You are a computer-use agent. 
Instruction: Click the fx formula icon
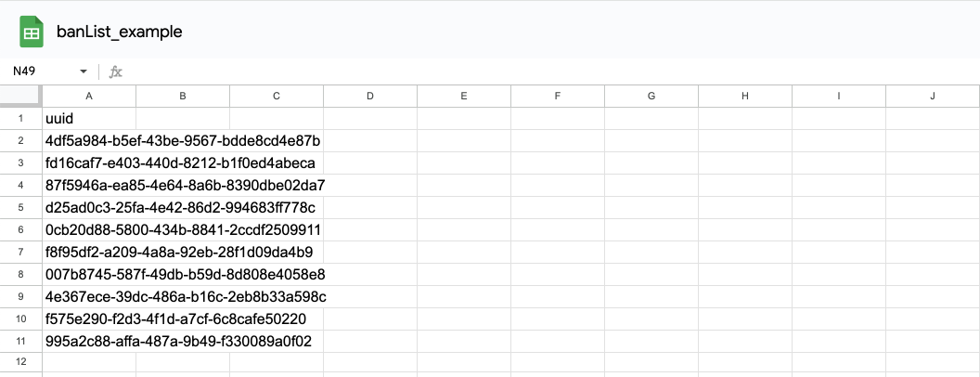click(x=116, y=71)
